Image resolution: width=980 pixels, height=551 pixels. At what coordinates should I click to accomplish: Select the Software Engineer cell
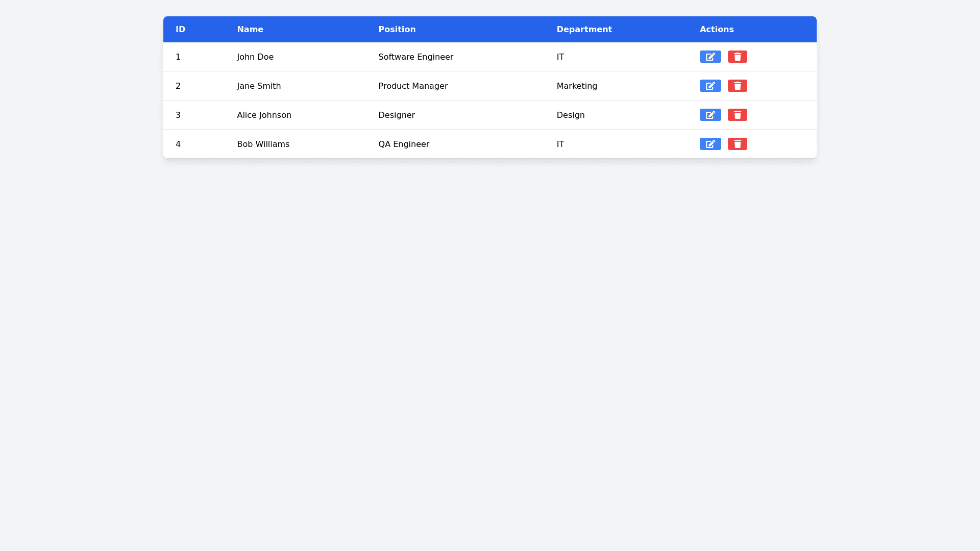415,57
